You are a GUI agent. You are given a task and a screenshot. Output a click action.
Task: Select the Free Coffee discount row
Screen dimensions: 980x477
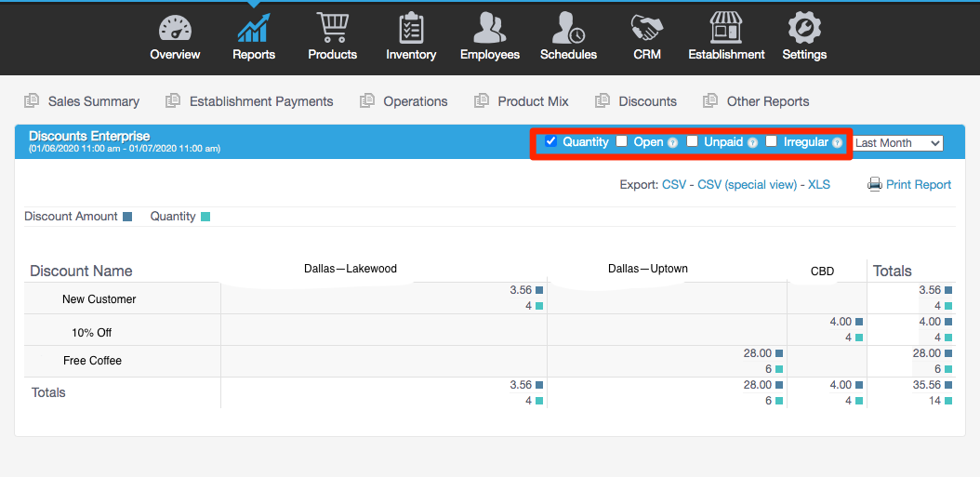click(x=92, y=361)
